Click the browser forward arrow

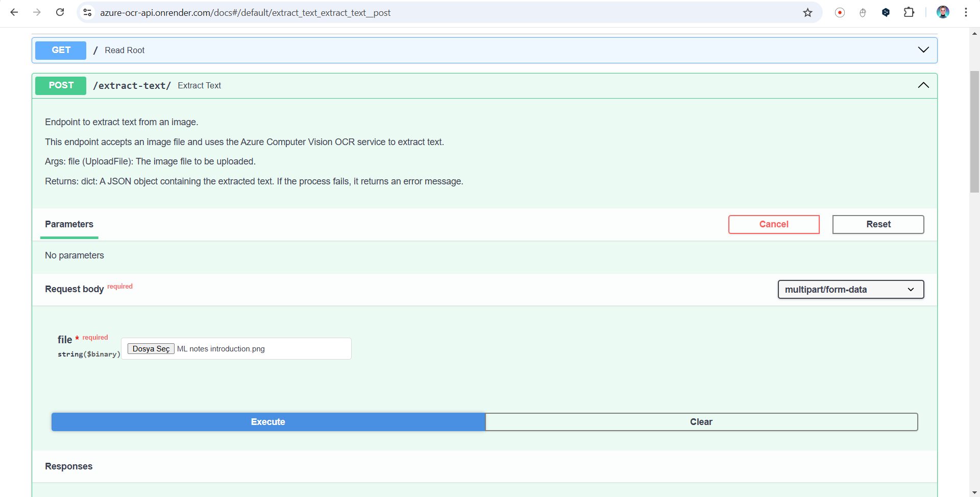(x=37, y=12)
